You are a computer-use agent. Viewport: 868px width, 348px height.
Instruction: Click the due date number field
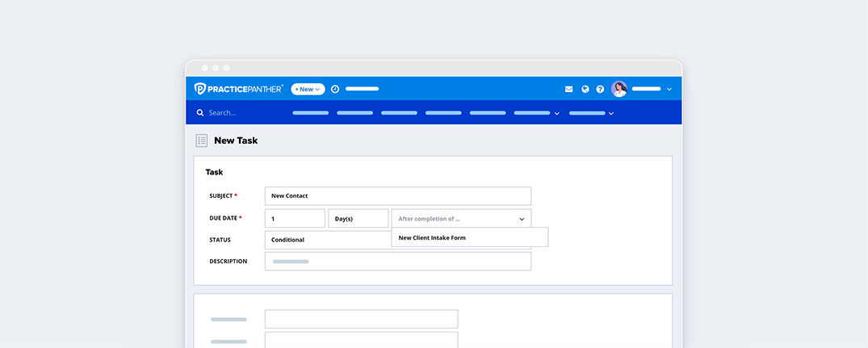[295, 219]
